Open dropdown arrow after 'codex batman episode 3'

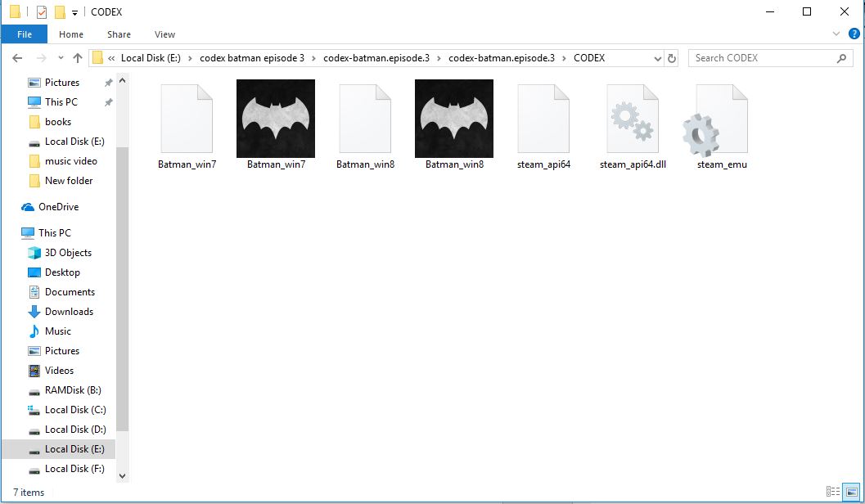pyautogui.click(x=313, y=58)
